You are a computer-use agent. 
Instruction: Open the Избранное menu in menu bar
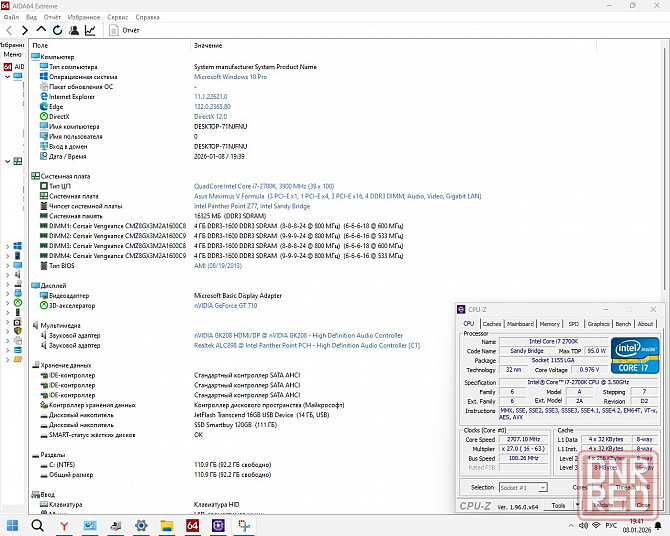84,17
